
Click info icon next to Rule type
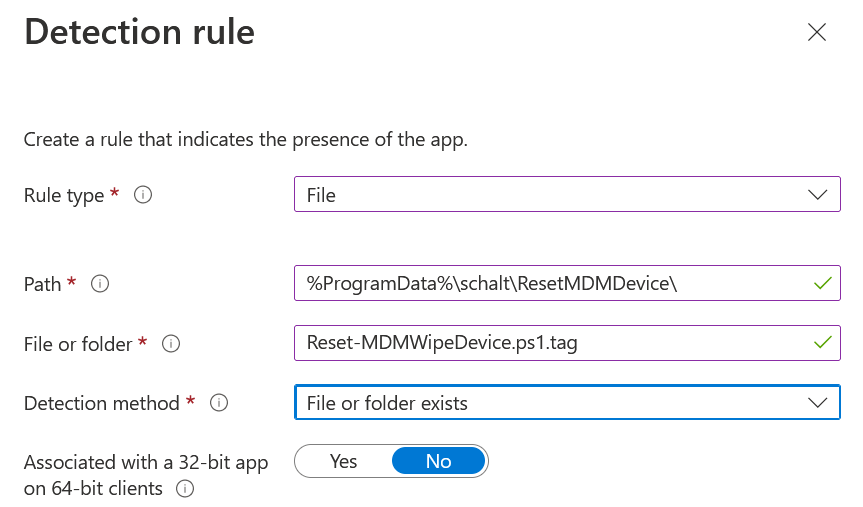(x=142, y=196)
